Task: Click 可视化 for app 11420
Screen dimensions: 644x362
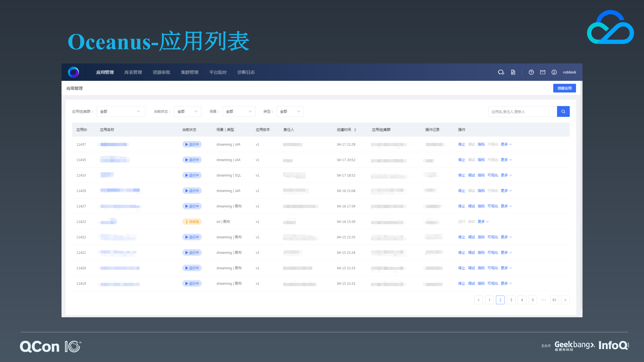Action: [493, 268]
